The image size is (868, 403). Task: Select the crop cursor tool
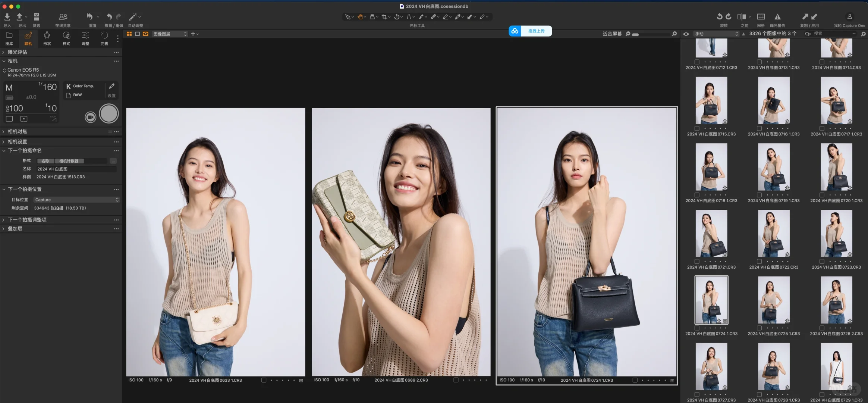(x=384, y=17)
